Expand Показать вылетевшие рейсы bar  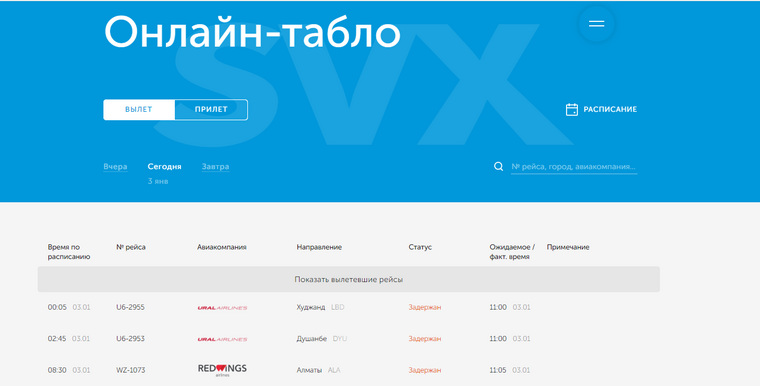coord(348,279)
